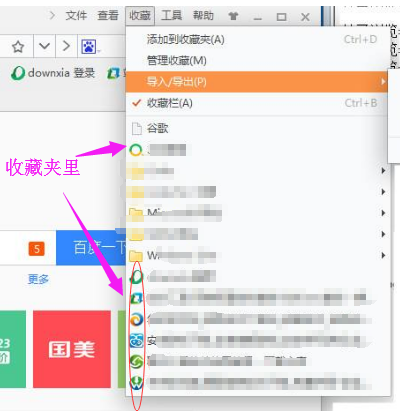Screen dimensions: 400x411
Task: Click the 更多 link
Action: click(x=38, y=279)
